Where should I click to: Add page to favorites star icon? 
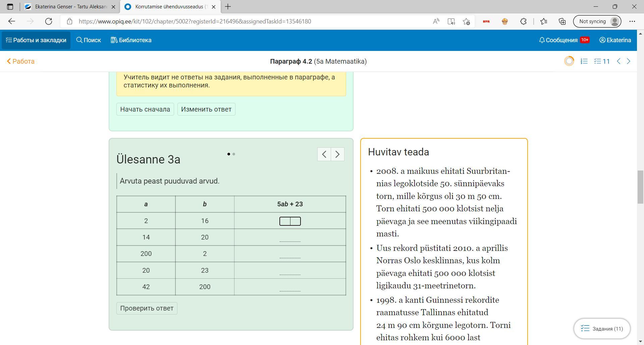(466, 21)
